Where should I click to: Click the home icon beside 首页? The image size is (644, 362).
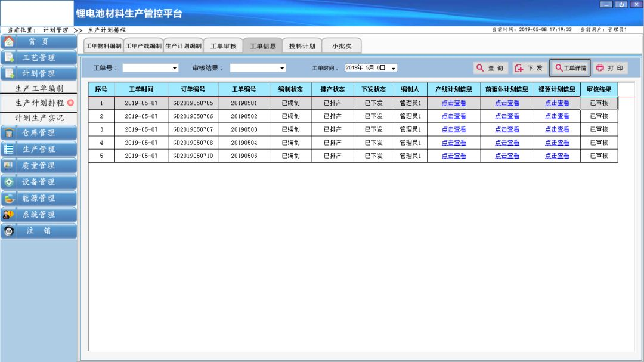tap(8, 42)
